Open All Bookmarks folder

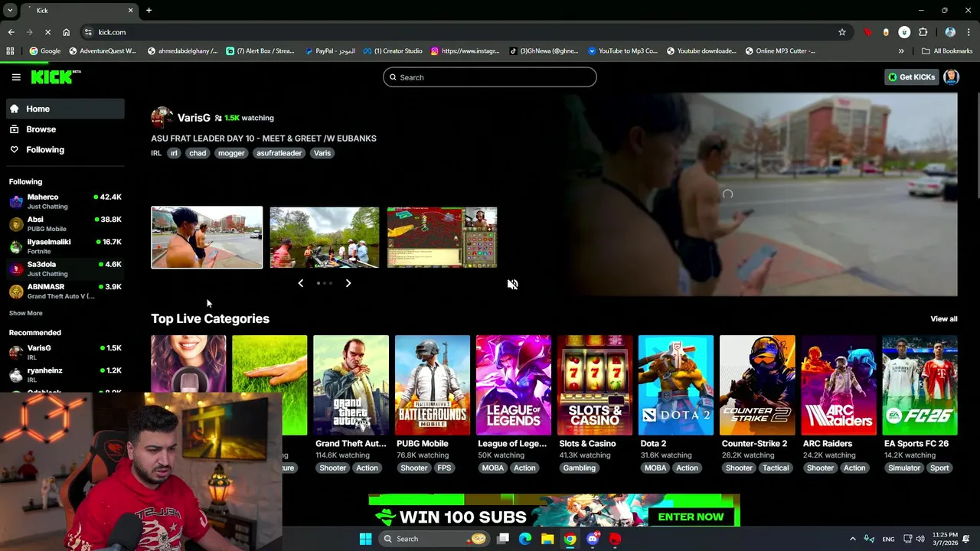tap(947, 51)
